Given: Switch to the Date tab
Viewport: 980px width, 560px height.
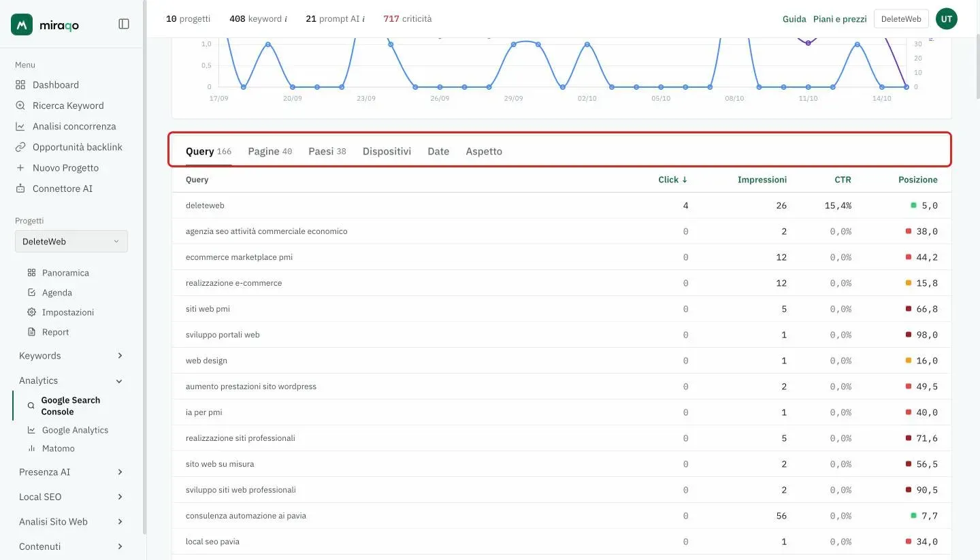Looking at the screenshot, I should pos(438,151).
